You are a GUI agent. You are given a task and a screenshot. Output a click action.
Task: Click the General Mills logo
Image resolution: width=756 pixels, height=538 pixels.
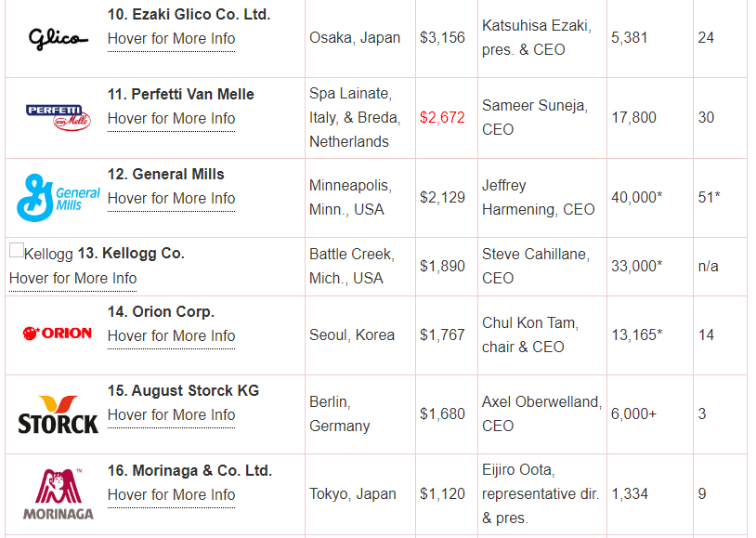pyautogui.click(x=59, y=197)
